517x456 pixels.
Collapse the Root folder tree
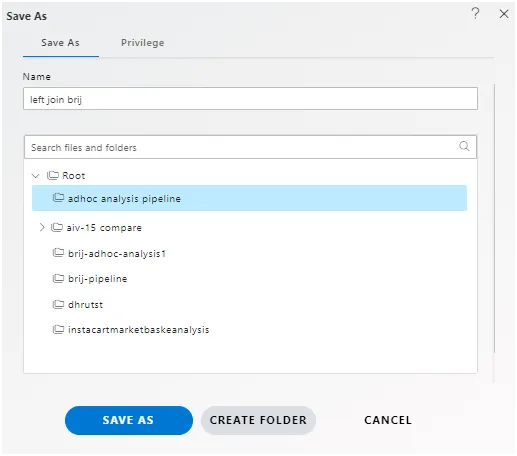point(36,176)
